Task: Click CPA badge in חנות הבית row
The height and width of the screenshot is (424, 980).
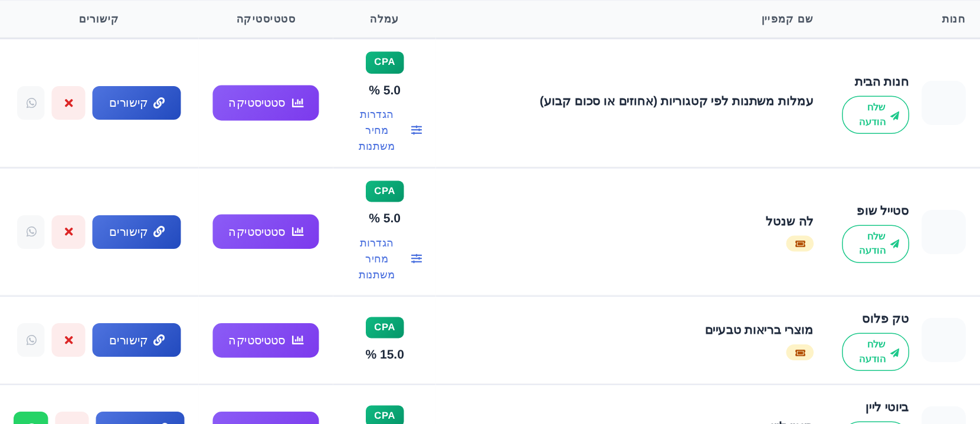Action: [385, 63]
